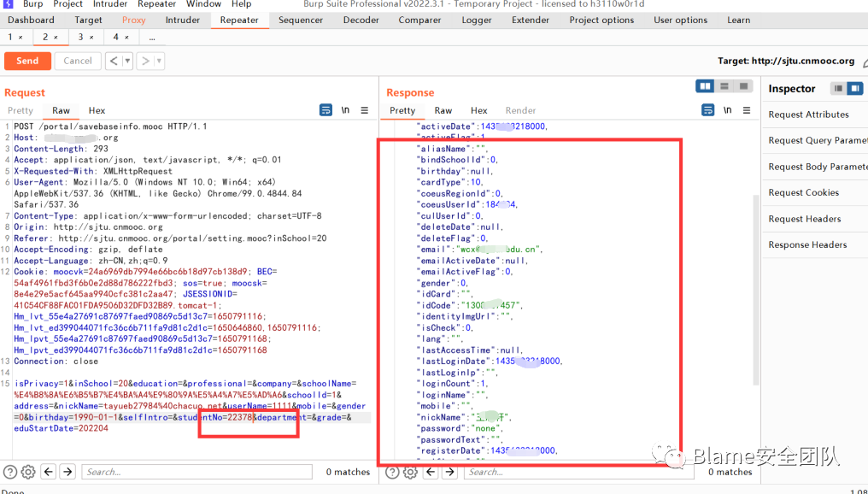Open the User options tab
The image size is (868, 494).
(680, 20)
